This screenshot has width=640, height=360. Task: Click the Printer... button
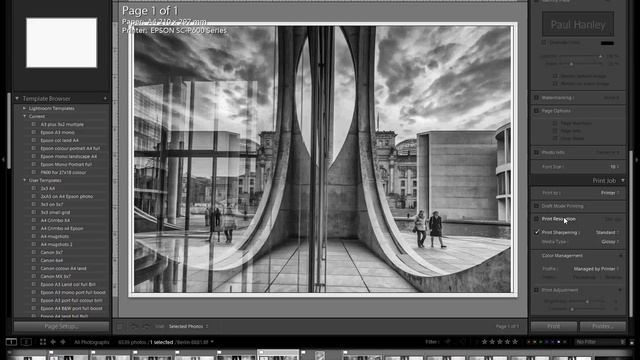coord(602,327)
